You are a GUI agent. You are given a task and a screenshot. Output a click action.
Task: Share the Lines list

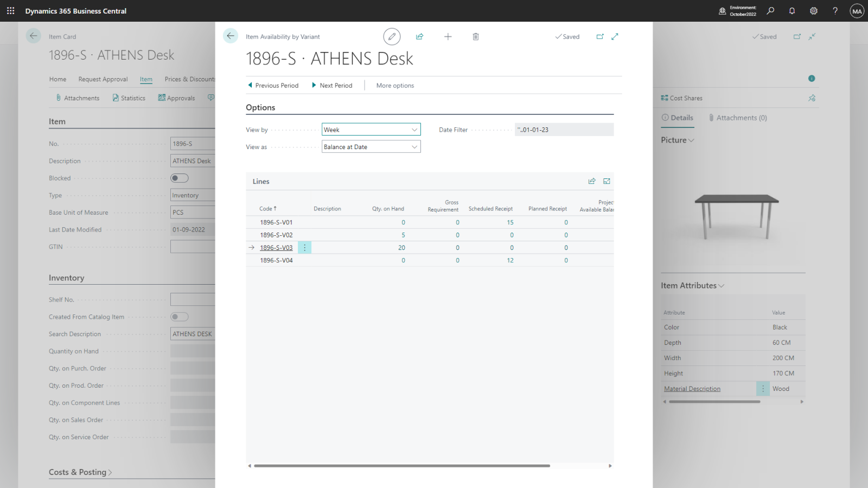[592, 181]
